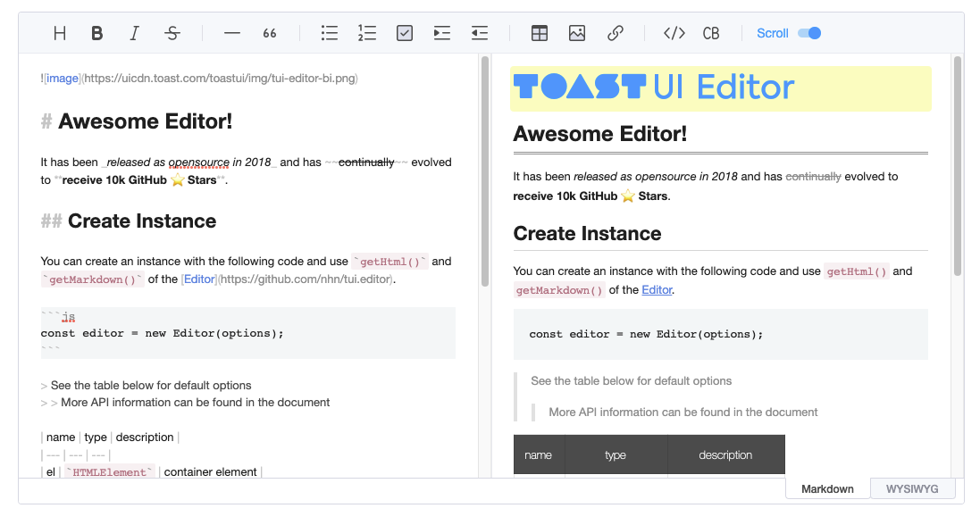Screen dimensions: 980x525
Task: Click the 'name' table header in preview
Action: pos(538,455)
